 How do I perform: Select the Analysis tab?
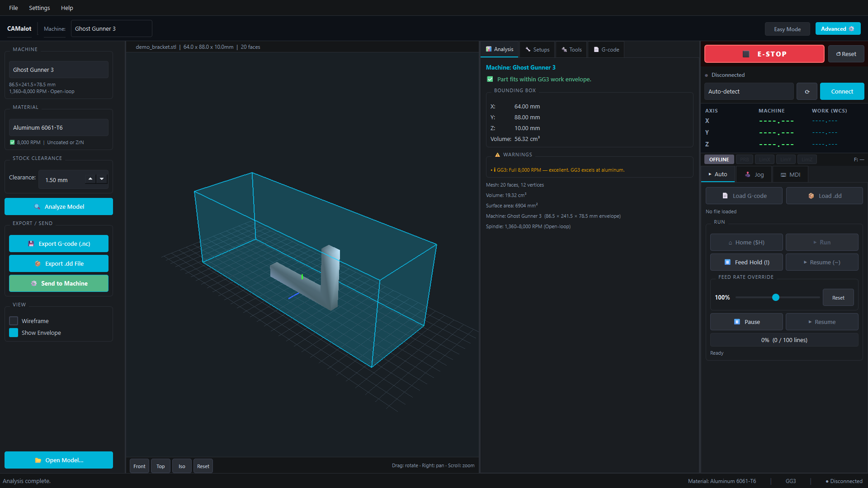(500, 49)
